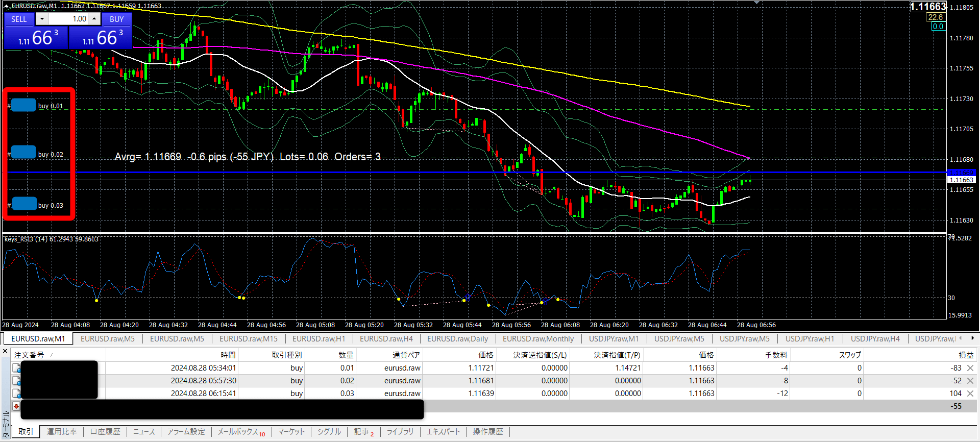
Task: Switch to USDJPY.raw,H1 chart tab
Action: (810, 339)
